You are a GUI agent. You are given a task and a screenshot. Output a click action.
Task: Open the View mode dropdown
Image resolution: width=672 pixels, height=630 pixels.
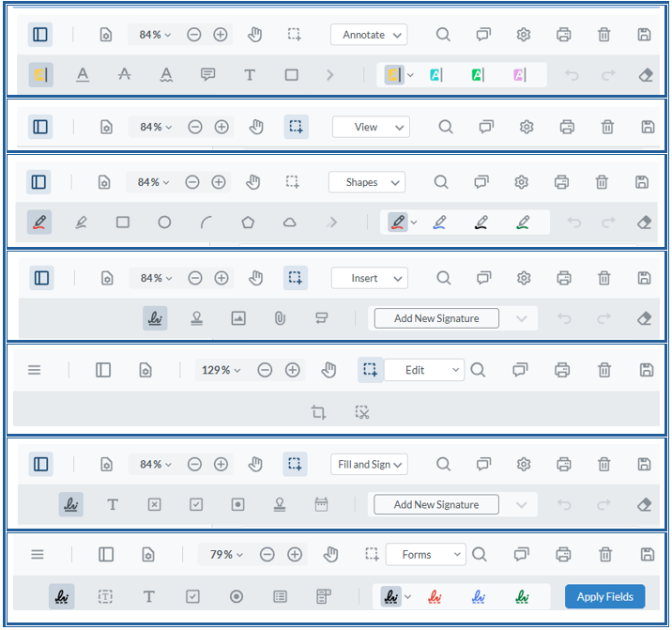click(x=371, y=127)
